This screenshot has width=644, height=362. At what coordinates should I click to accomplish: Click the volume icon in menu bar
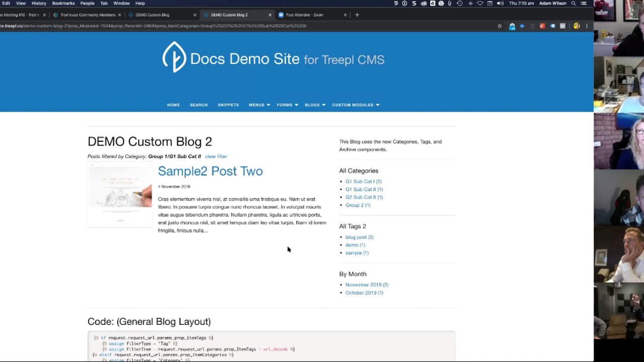click(500, 4)
